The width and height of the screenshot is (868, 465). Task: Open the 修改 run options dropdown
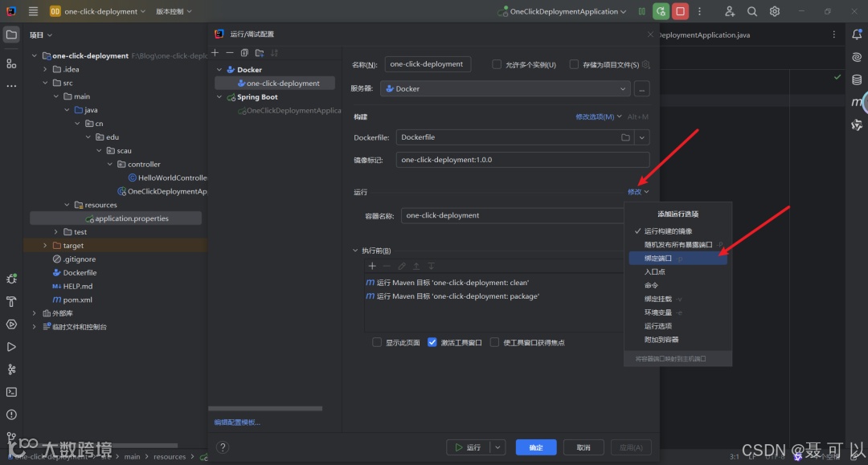point(637,192)
